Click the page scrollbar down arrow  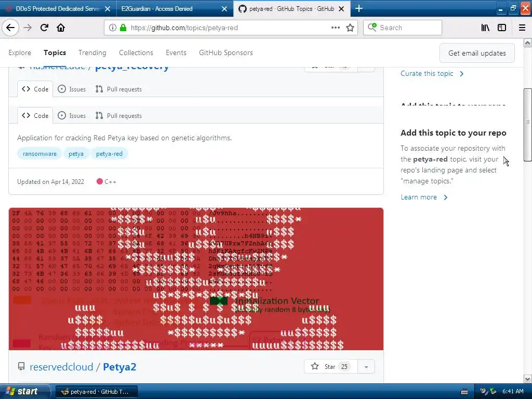(x=527, y=379)
